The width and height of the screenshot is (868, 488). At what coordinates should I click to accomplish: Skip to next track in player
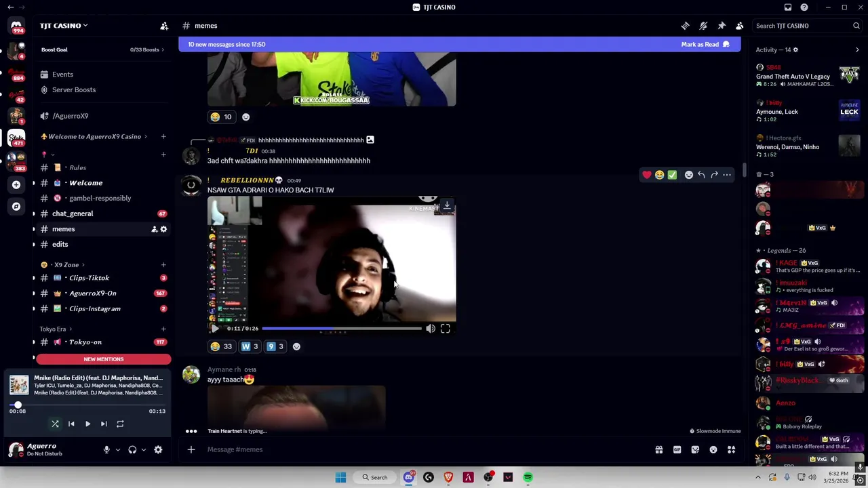coord(104,424)
